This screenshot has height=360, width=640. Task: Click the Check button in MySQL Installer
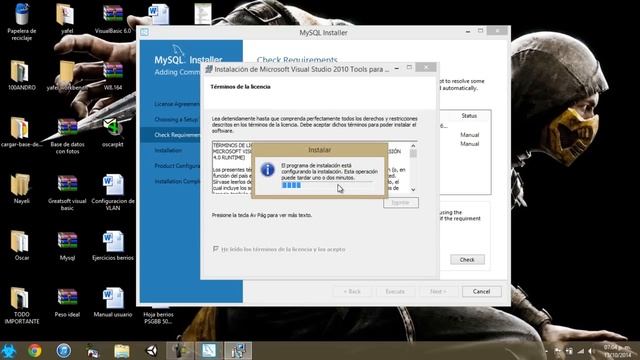pyautogui.click(x=467, y=260)
